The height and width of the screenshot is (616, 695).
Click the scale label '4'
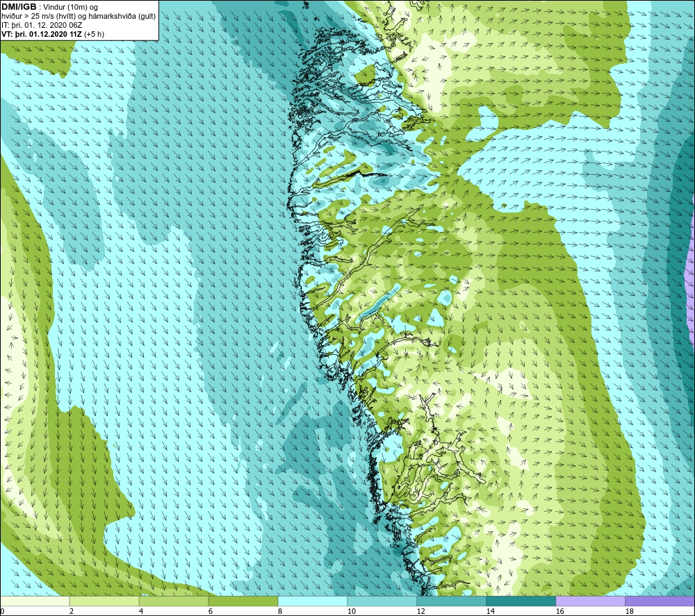click(141, 611)
